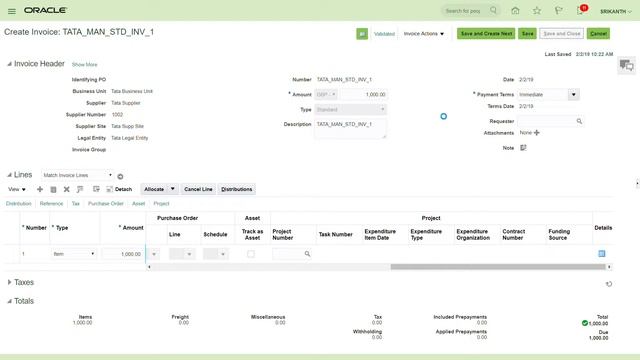Click Save and Close button

point(562,33)
